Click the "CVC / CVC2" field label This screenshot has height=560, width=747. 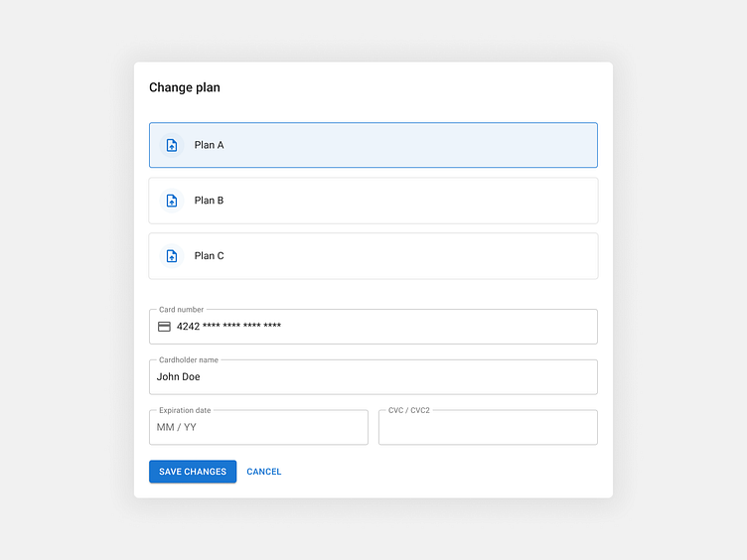pyautogui.click(x=409, y=410)
